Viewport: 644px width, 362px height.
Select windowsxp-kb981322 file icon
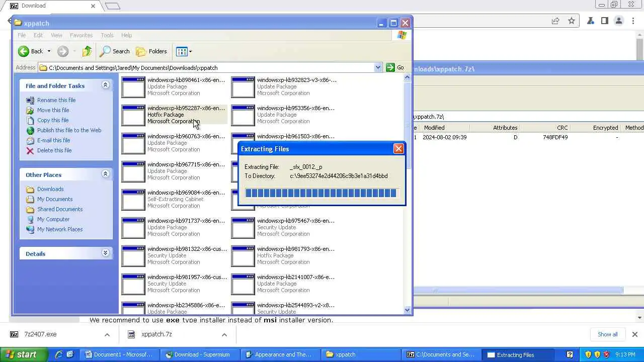click(133, 256)
